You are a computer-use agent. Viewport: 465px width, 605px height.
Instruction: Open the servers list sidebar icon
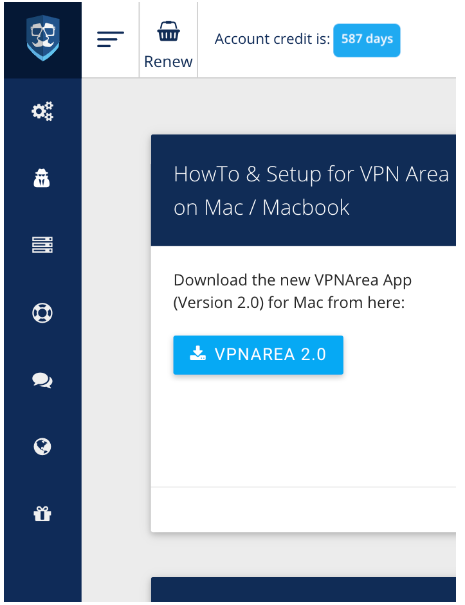[x=42, y=245]
